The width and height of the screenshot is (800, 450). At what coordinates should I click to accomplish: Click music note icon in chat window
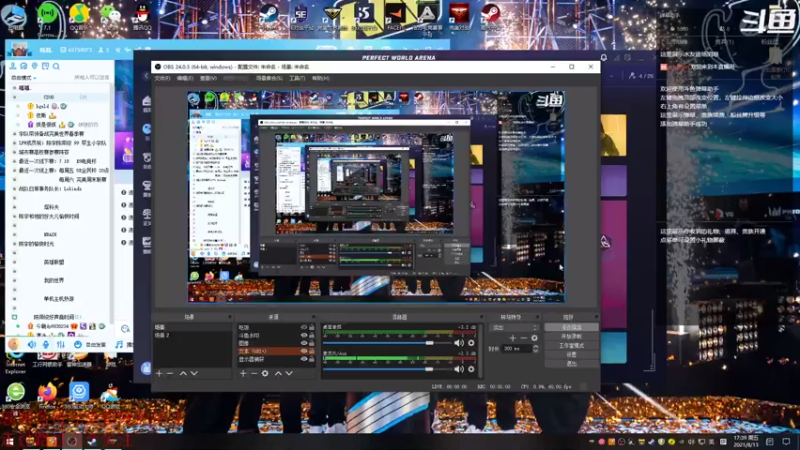(119, 344)
